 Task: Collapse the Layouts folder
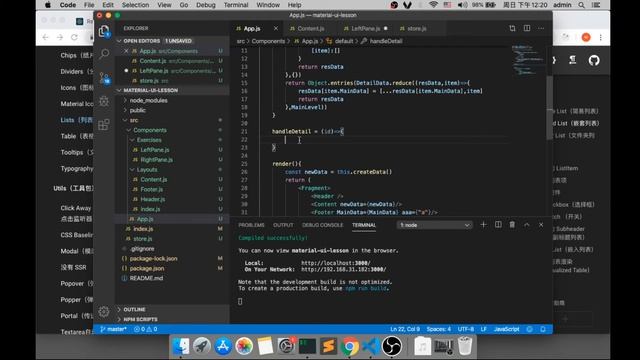(147, 169)
